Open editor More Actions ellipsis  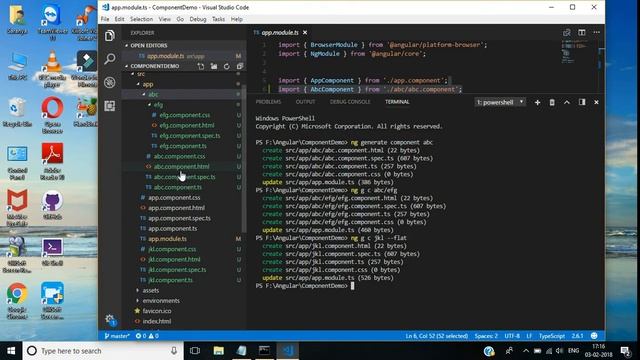[596, 32]
